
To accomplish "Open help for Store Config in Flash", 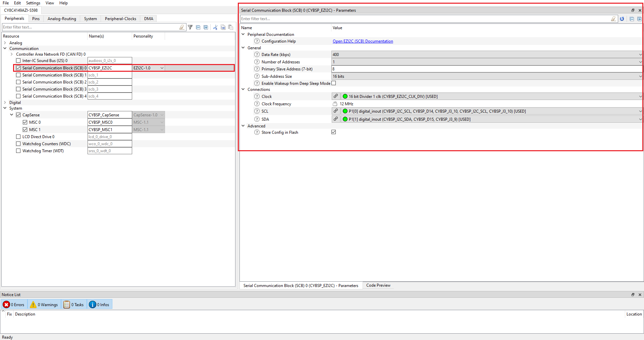I will (257, 132).
